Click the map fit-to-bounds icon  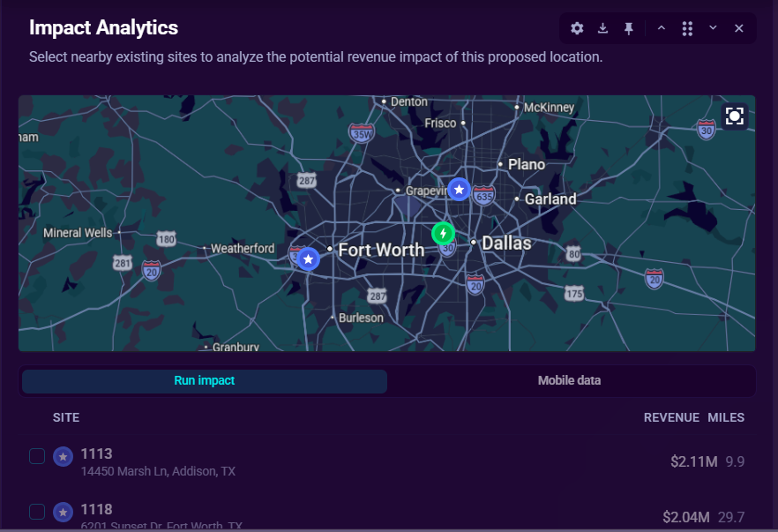[734, 116]
